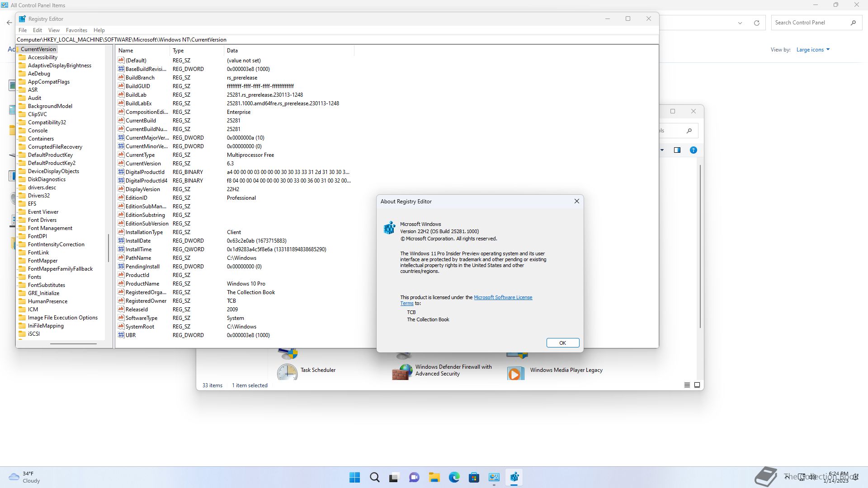Image resolution: width=868 pixels, height=488 pixels.
Task: Click the UBR DWORD value icon
Action: pyautogui.click(x=121, y=335)
